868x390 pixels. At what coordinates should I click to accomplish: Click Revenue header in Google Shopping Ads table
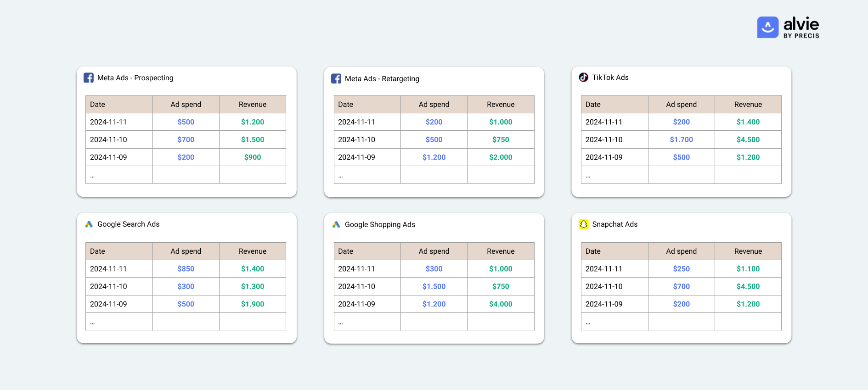point(501,251)
